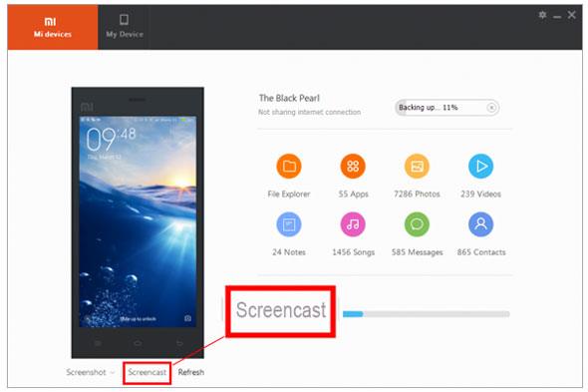Click the 24 Notes label
Image resolution: width=588 pixels, height=392 pixels.
click(289, 252)
